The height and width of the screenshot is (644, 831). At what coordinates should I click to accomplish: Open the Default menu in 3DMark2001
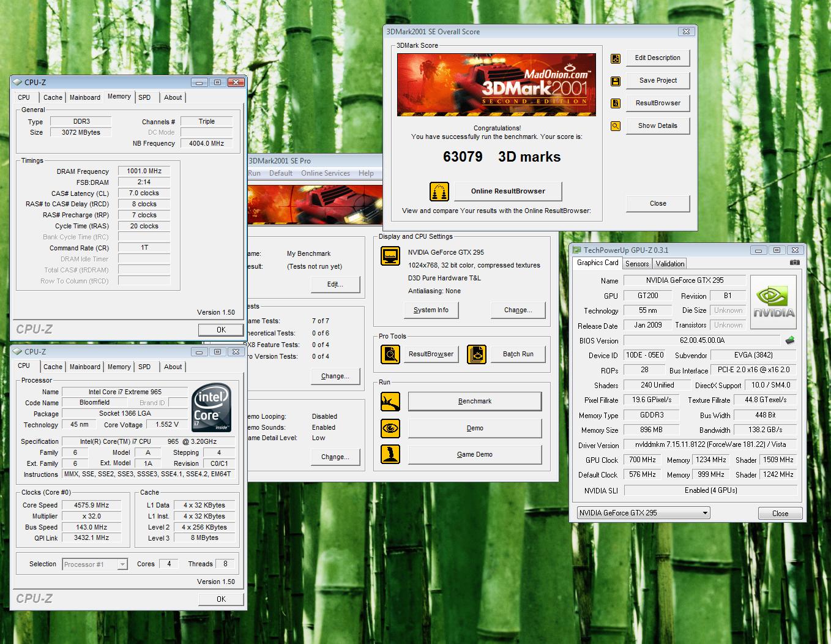tap(281, 173)
